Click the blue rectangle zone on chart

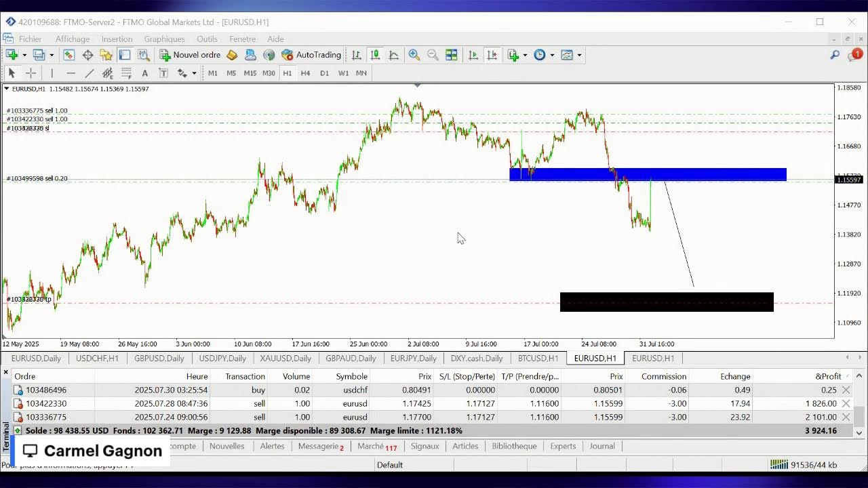[648, 174]
